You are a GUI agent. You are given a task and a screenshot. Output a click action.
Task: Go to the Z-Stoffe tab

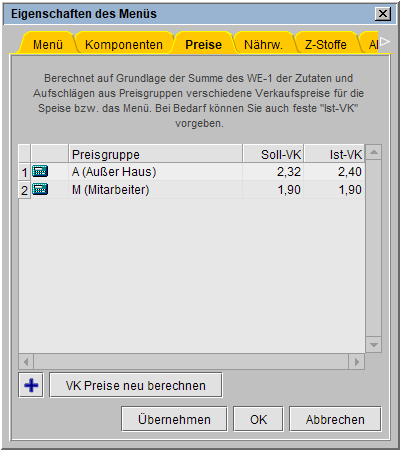[326, 44]
